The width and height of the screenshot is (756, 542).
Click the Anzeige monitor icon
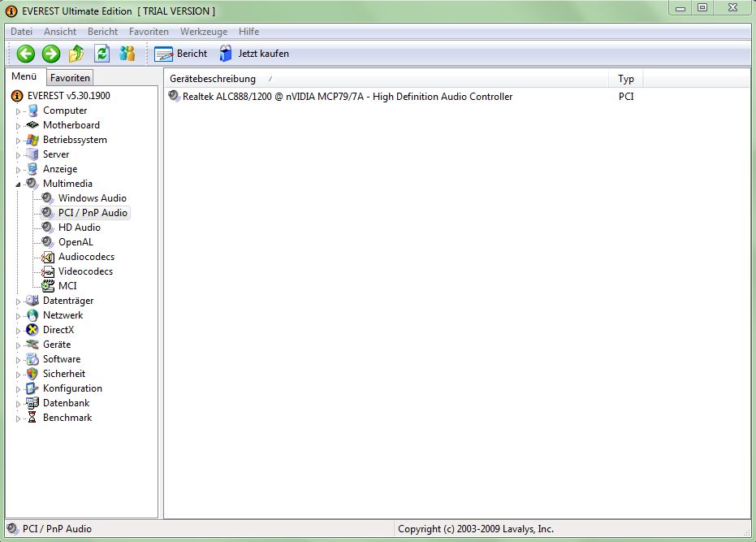tap(32, 169)
